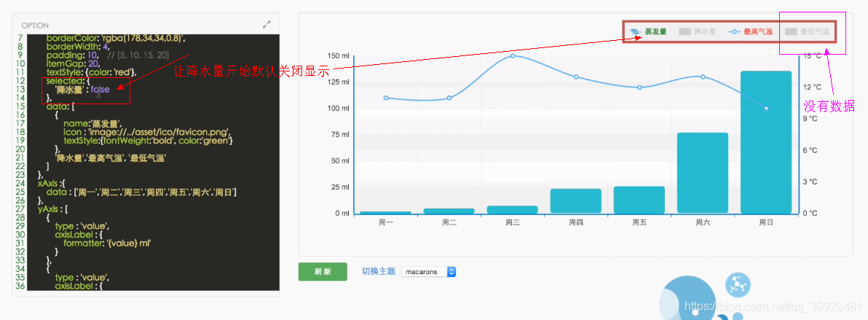Toggle the 最高气温 legend item
868x320 pixels.
(x=750, y=32)
